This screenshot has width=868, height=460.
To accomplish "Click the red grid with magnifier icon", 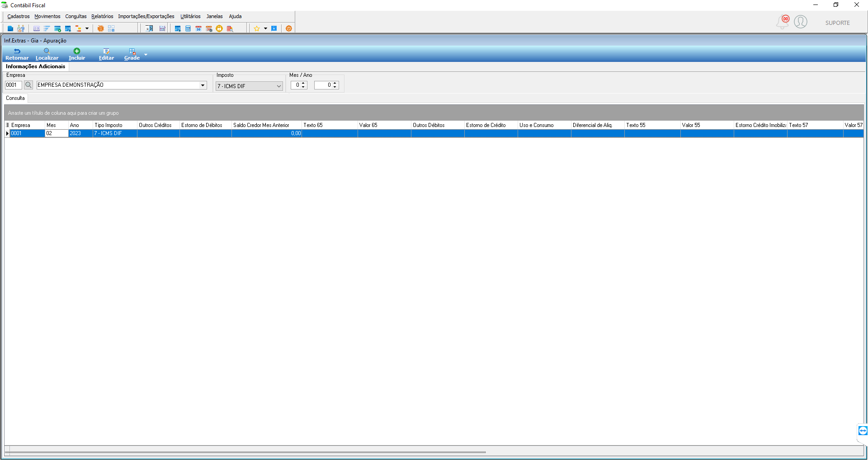I will click(x=230, y=28).
